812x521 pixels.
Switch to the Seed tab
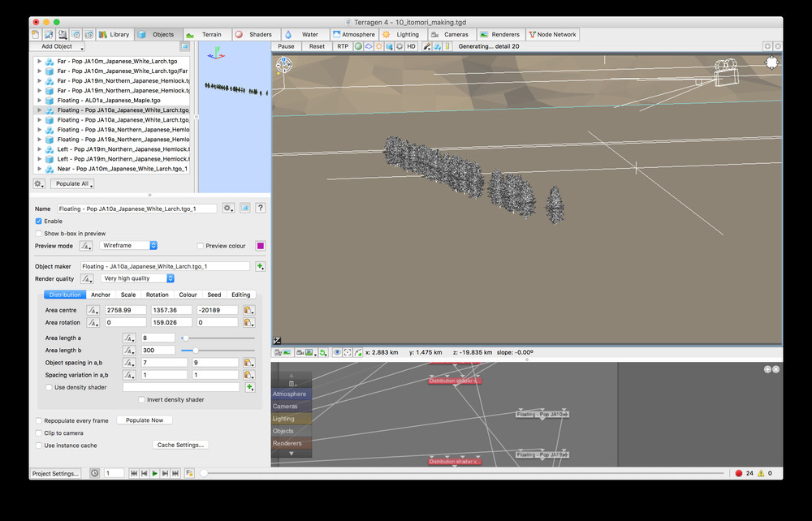pyautogui.click(x=214, y=295)
